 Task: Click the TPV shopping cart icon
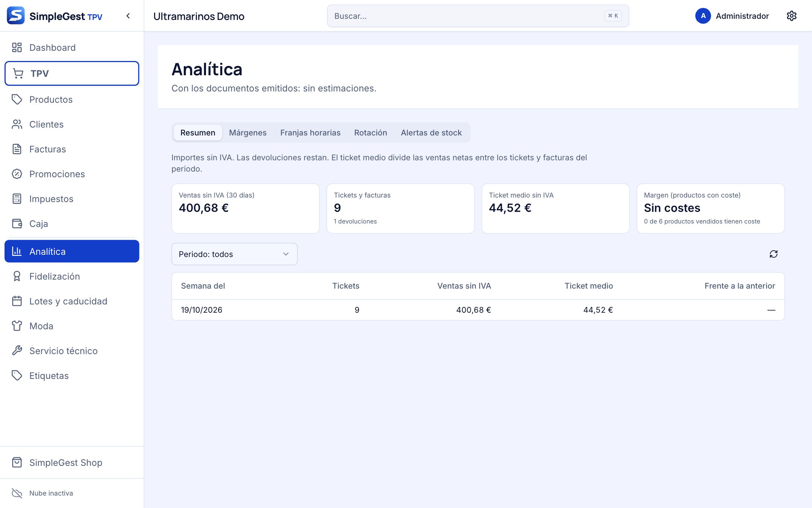pos(18,73)
